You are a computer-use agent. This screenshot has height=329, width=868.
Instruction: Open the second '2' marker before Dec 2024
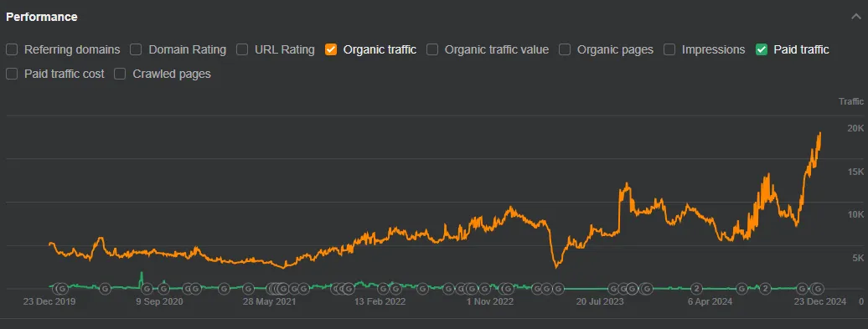pyautogui.click(x=765, y=288)
